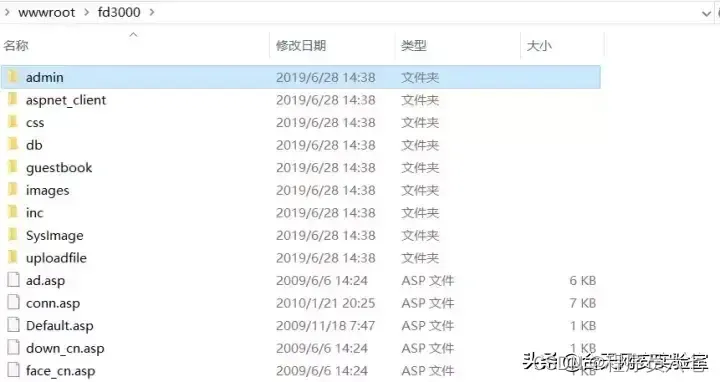Select the aspnet_client folder name
Image resolution: width=720 pixels, height=382 pixels.
click(x=66, y=100)
